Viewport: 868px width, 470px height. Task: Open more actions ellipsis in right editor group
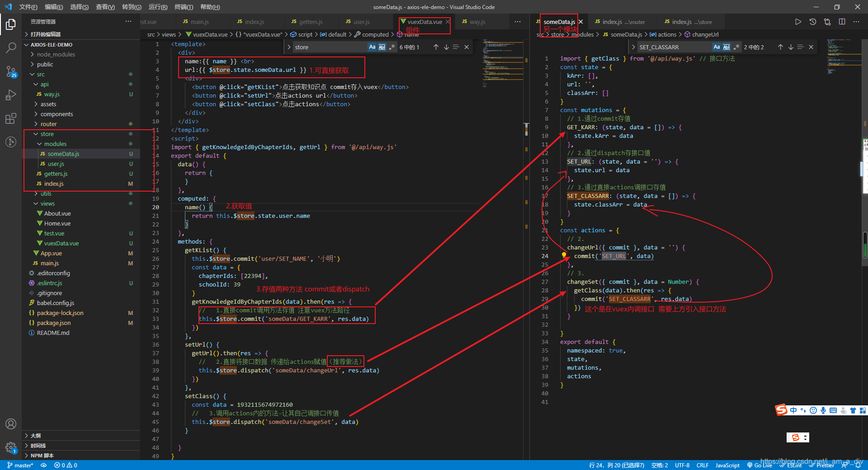[856, 22]
